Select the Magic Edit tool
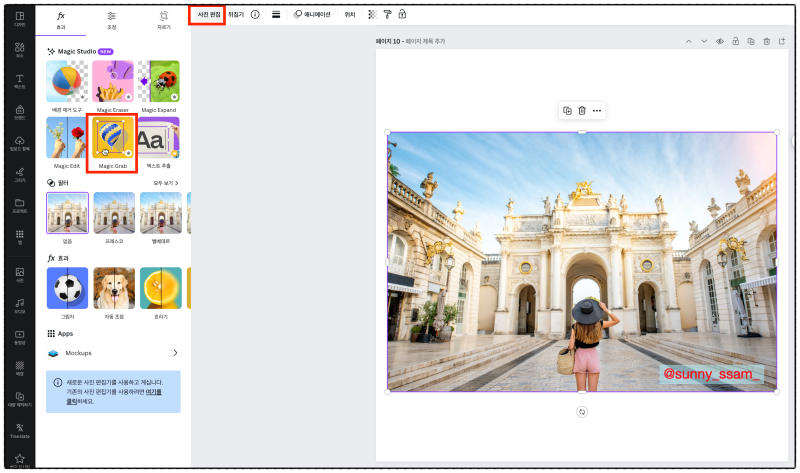 [x=67, y=138]
